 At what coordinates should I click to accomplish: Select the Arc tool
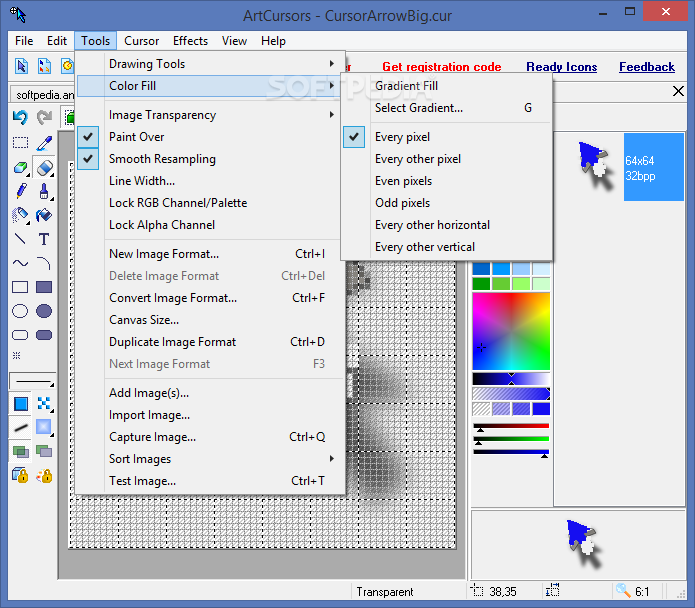tap(44, 263)
